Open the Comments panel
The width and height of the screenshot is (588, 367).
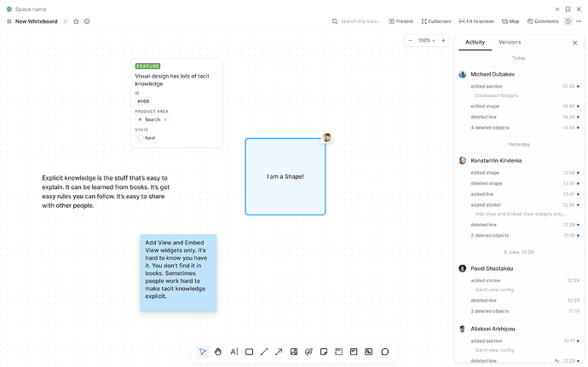tap(543, 21)
